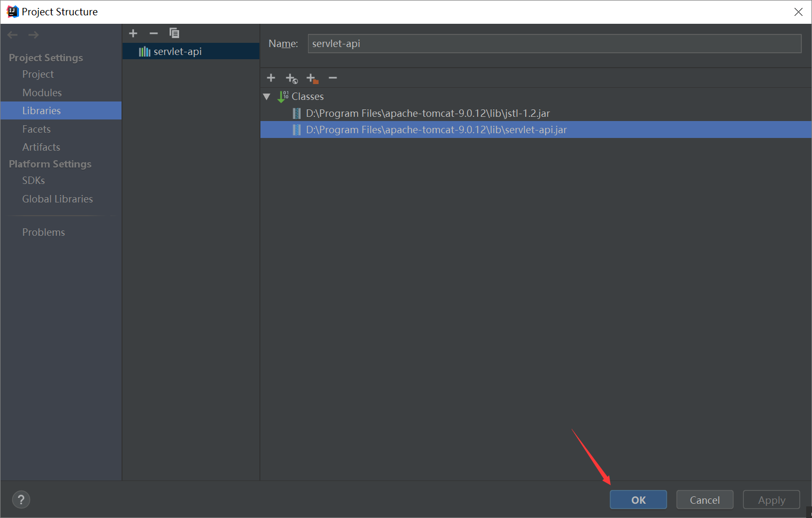This screenshot has height=518, width=812.
Task: Click the plus icon to attach jar files
Action: point(271,78)
